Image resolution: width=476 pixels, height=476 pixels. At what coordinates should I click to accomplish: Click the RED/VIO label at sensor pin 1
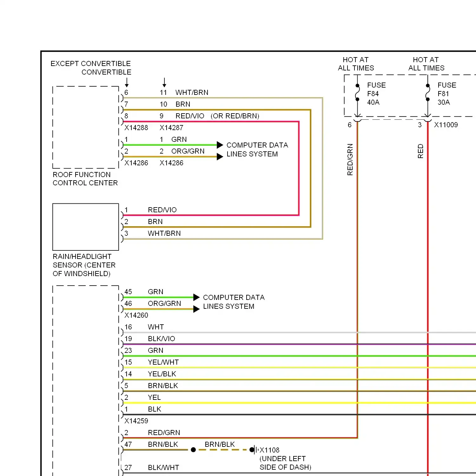point(162,210)
